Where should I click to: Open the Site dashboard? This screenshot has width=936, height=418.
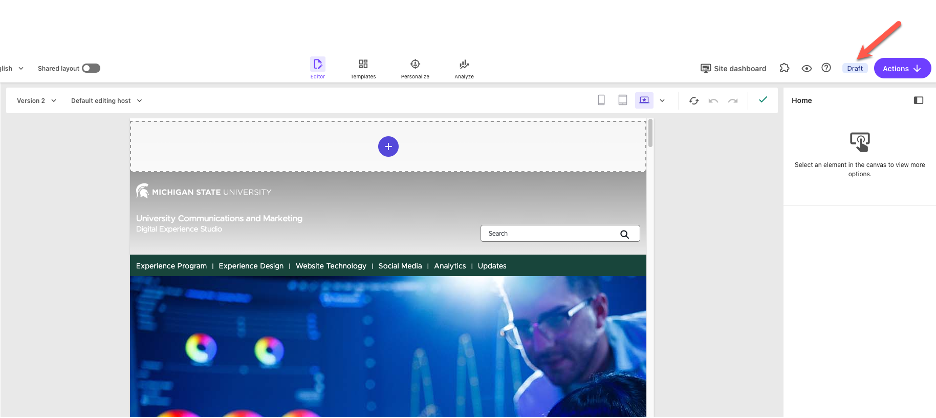coord(733,68)
